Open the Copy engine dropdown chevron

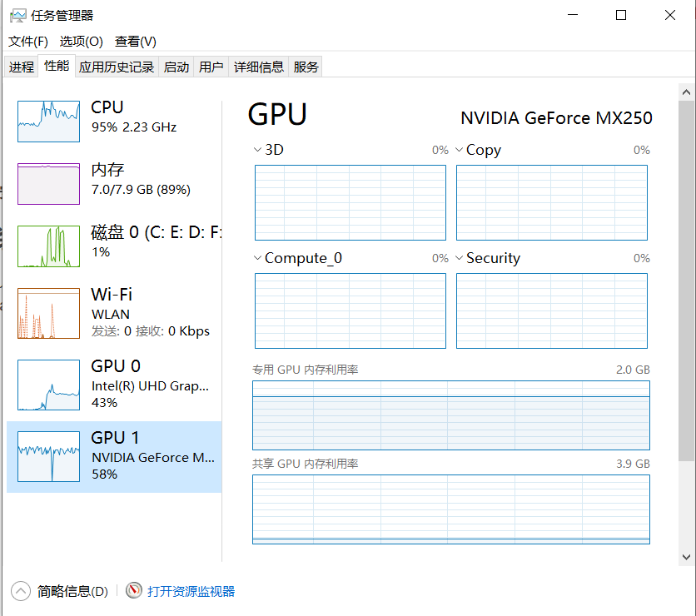[459, 150]
